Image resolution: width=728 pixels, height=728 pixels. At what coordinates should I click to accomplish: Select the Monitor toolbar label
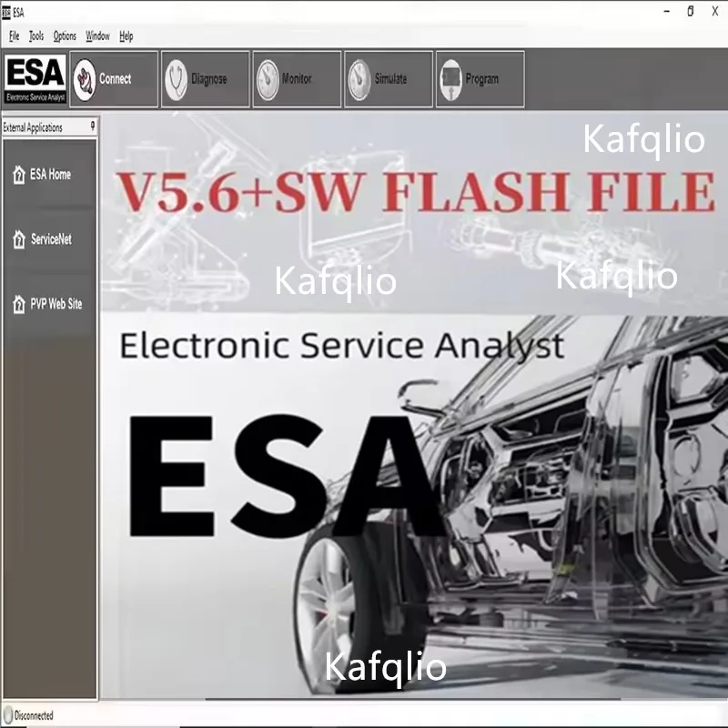(297, 79)
